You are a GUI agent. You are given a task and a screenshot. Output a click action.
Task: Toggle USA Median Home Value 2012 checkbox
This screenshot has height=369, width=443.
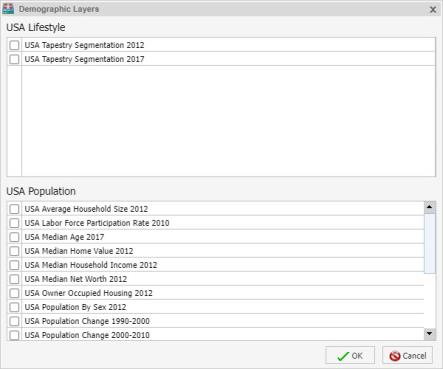[14, 251]
